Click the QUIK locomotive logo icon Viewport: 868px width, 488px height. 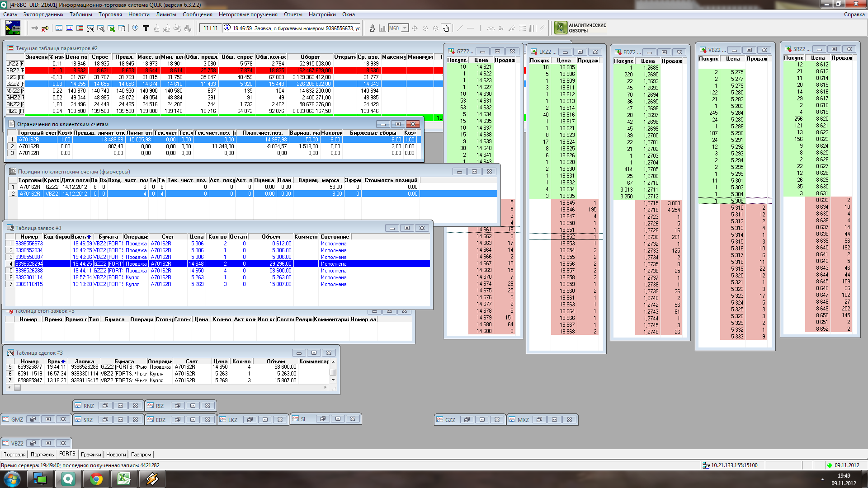tap(13, 28)
